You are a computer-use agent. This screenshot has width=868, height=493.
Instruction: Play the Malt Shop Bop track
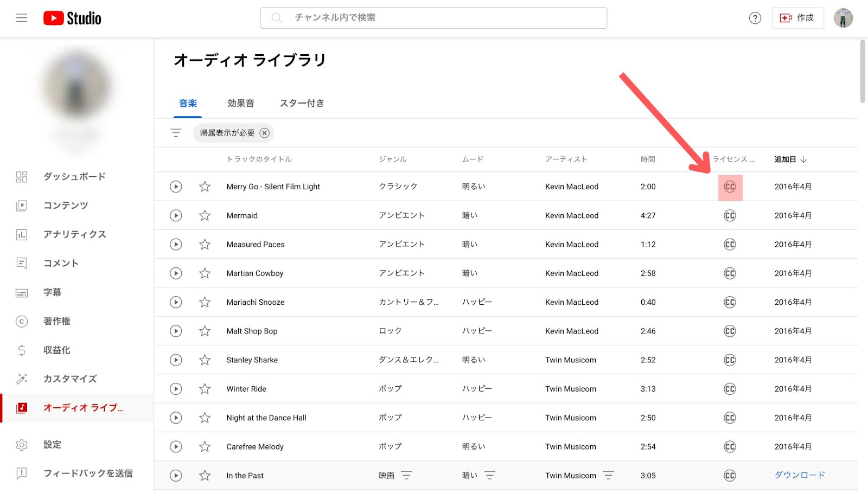coord(176,331)
